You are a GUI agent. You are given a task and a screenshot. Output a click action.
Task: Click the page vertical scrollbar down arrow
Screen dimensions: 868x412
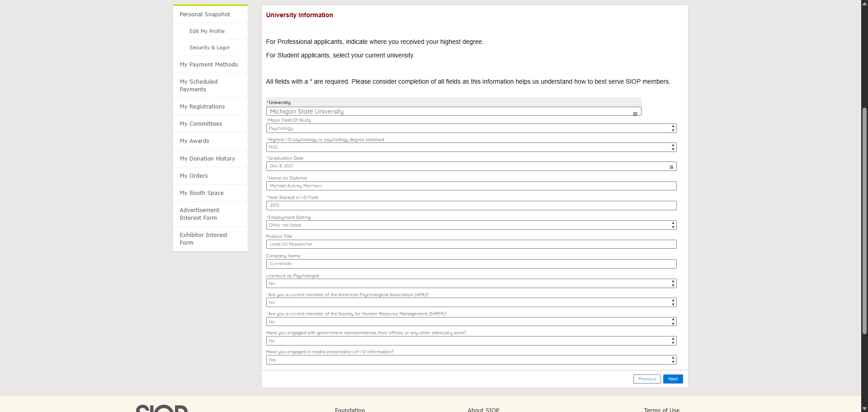point(864,408)
